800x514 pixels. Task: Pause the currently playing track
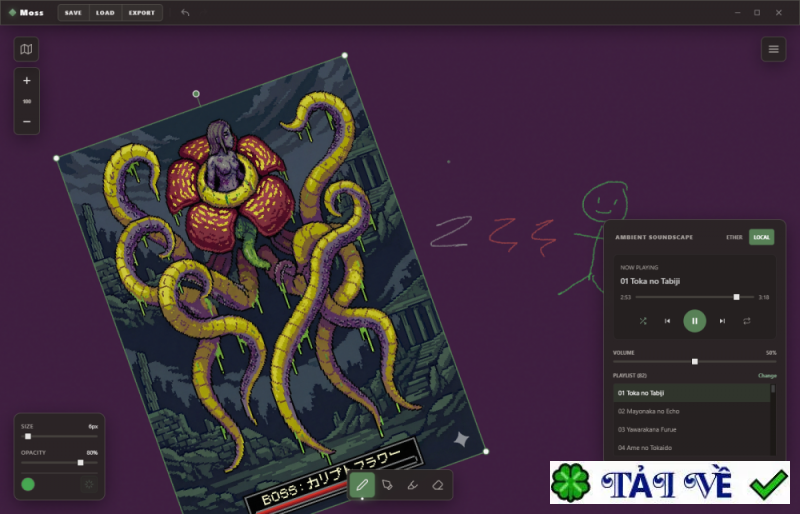tap(694, 321)
